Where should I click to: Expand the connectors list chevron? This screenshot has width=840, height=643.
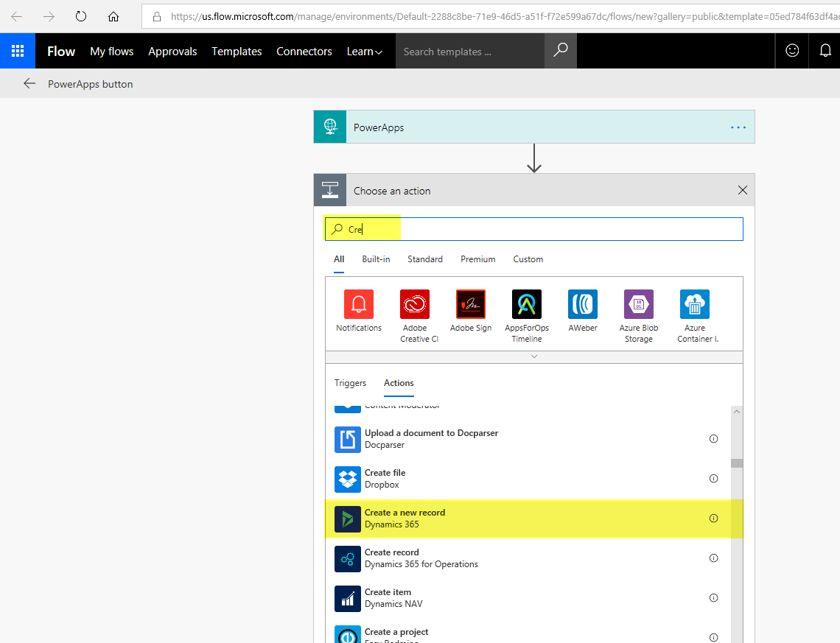(534, 356)
